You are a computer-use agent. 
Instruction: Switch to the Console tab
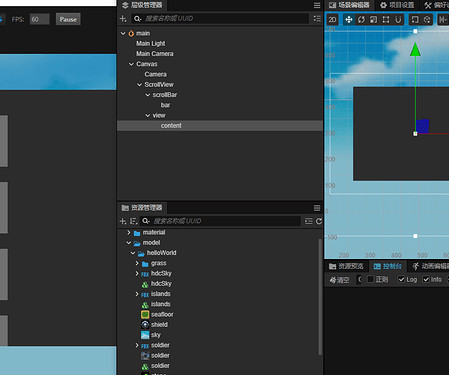pyautogui.click(x=388, y=266)
